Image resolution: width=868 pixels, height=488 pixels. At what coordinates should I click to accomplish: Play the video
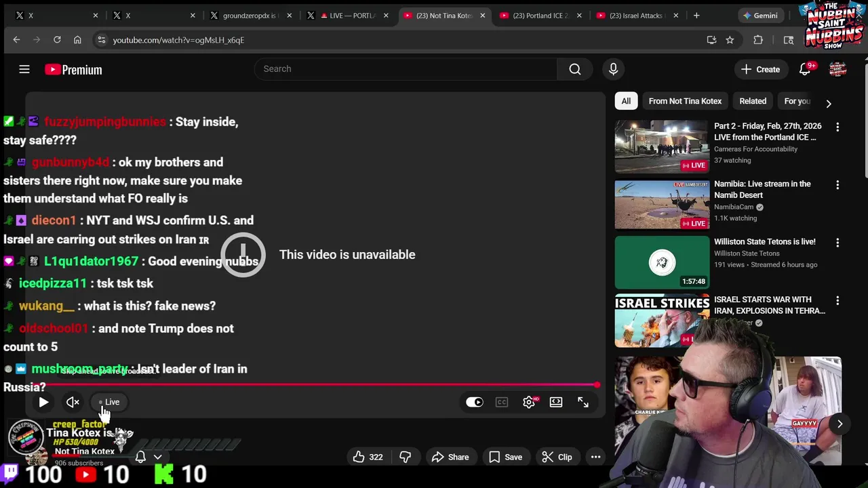pos(43,403)
